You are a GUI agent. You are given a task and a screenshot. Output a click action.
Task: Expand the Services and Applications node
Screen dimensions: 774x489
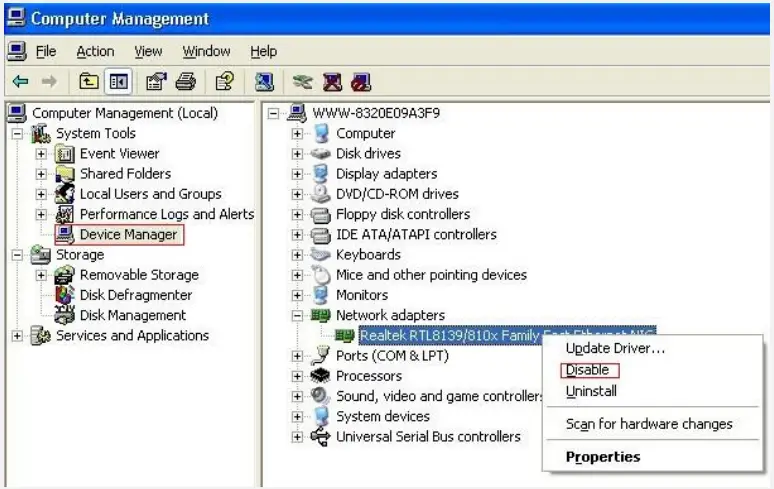pos(17,336)
